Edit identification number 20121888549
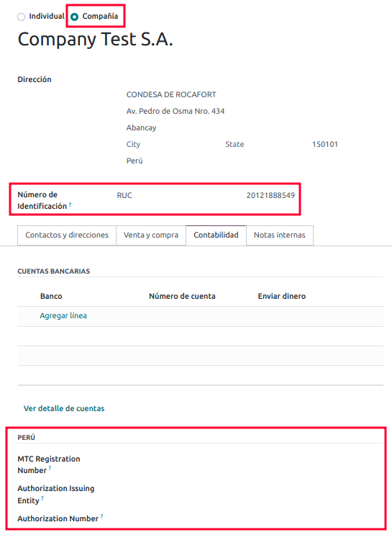This screenshot has height=540, width=392. 270,195
